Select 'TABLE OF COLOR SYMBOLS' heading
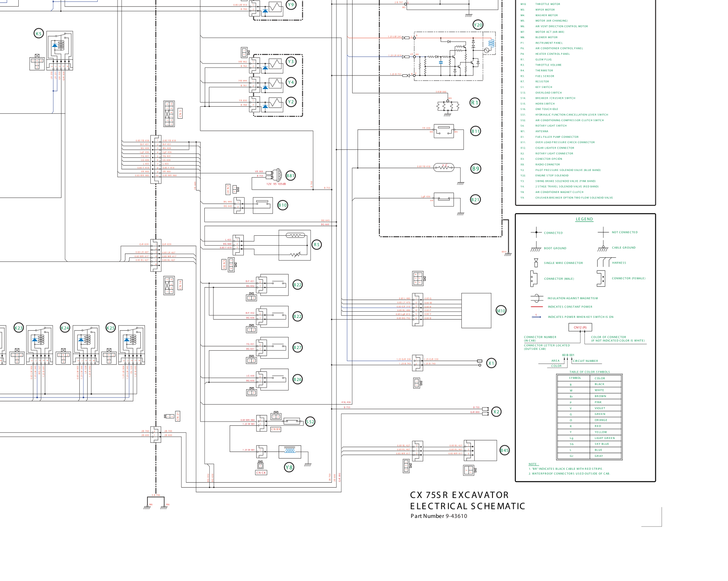This screenshot has width=728, height=581. pos(590,372)
